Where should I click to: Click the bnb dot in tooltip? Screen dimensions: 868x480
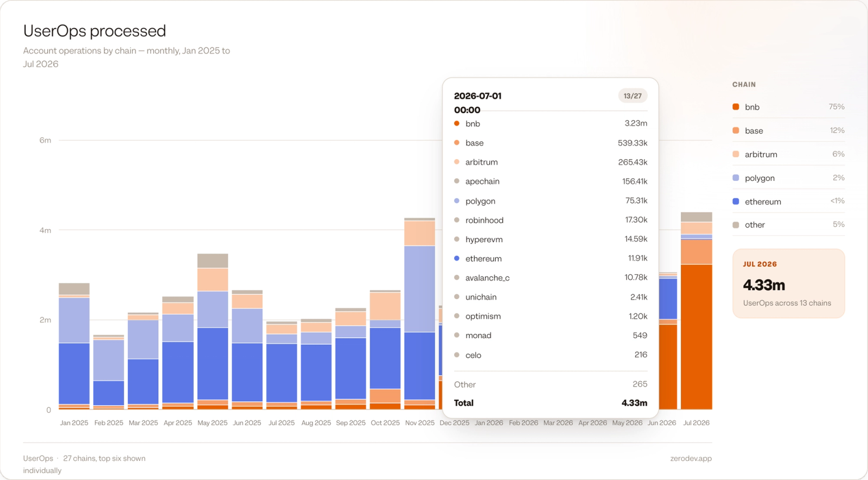457,123
